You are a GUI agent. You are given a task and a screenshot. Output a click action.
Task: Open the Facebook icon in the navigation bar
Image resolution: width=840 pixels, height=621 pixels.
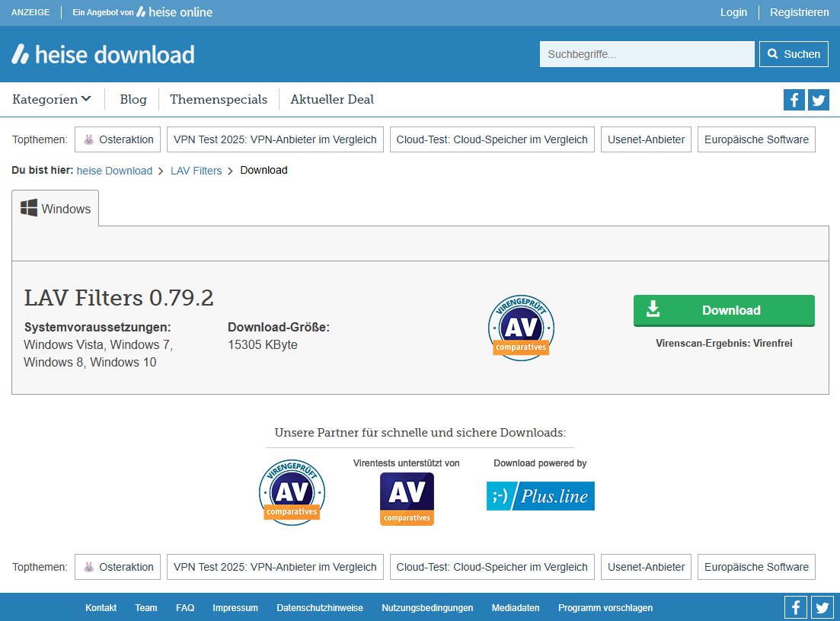point(794,100)
